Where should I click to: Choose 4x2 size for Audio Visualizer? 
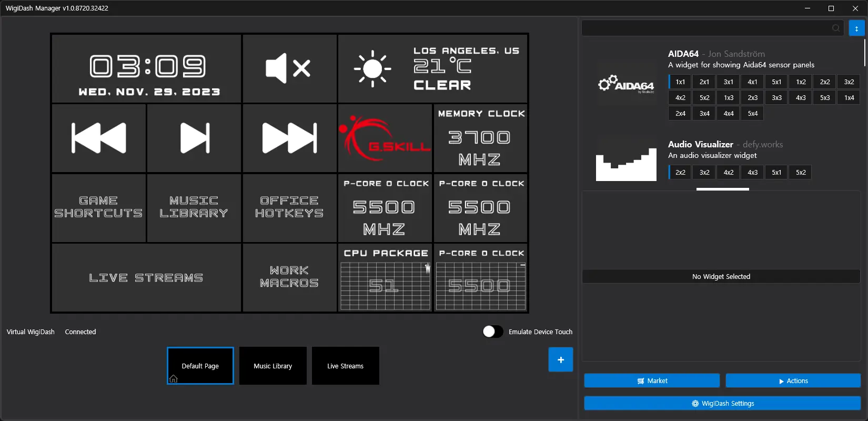[728, 173]
